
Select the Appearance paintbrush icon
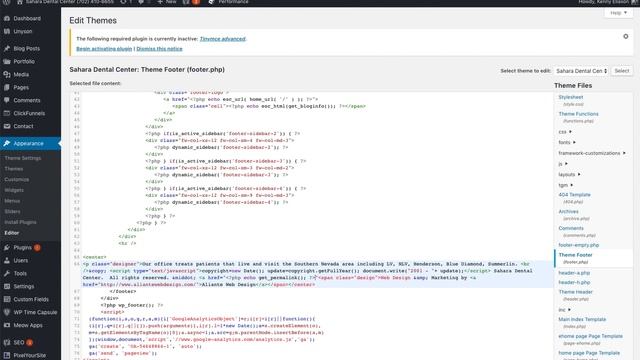7,144
